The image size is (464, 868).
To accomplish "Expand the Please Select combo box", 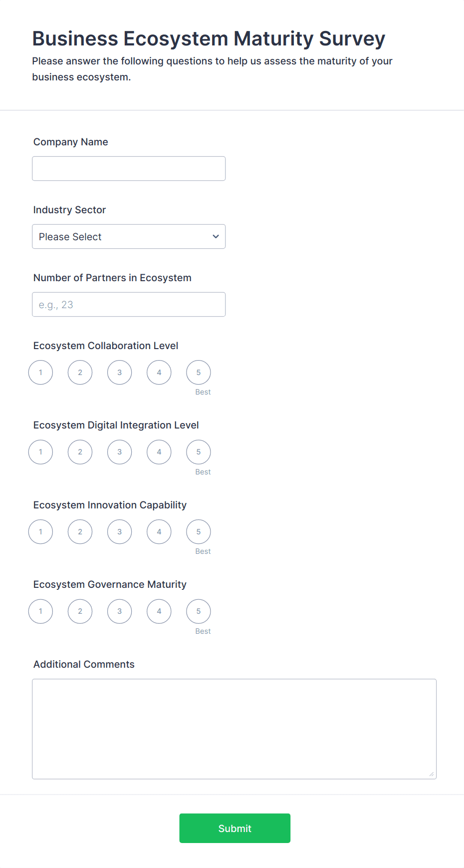I will tap(129, 236).
